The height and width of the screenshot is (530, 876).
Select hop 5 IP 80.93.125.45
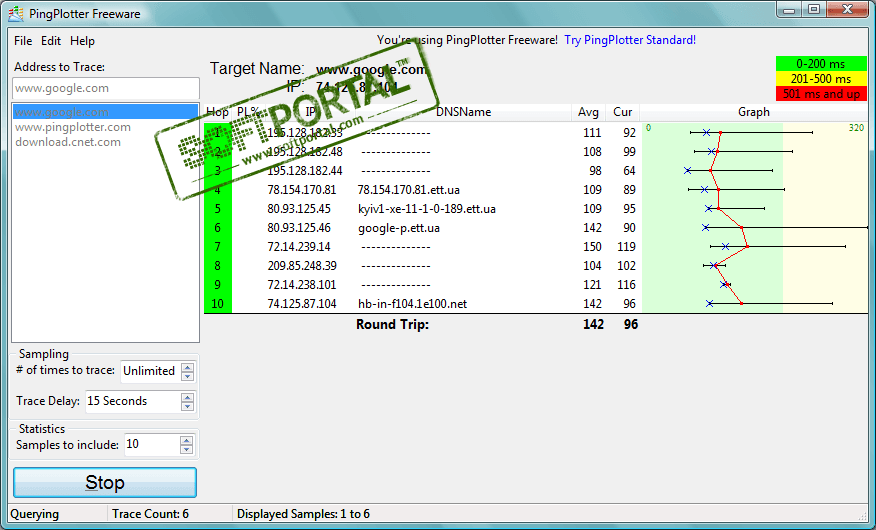(x=299, y=209)
